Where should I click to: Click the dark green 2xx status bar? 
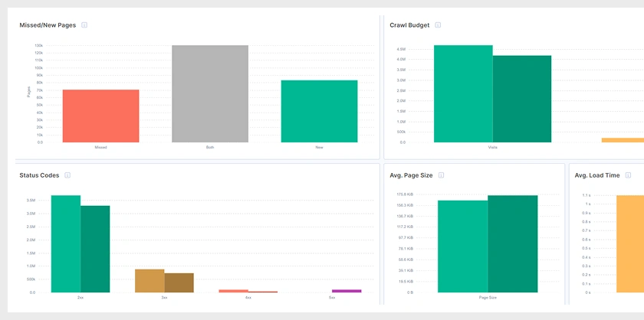click(x=95, y=249)
